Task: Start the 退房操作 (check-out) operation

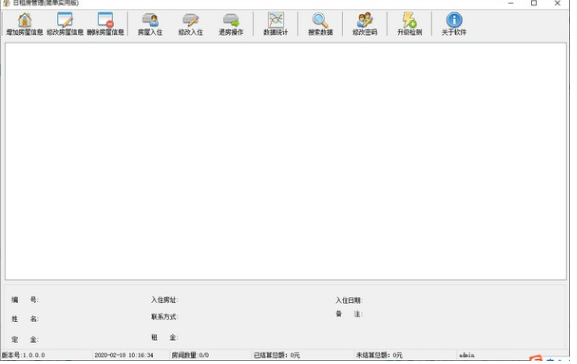Action: [231, 24]
